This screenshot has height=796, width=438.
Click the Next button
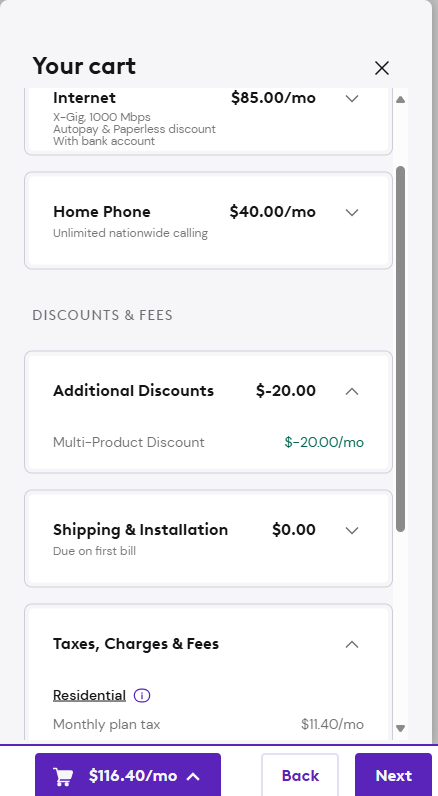393,775
